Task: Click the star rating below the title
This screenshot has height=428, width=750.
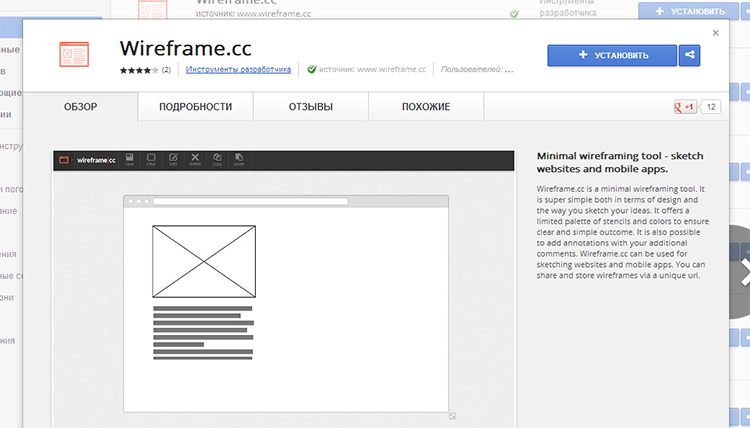Action: 139,70
